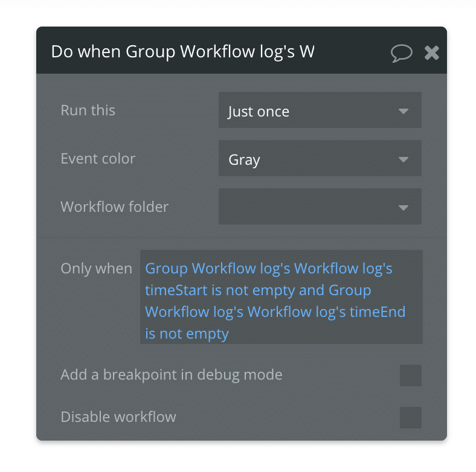
Task: Click the 'Gray' event color value
Action: 244,160
